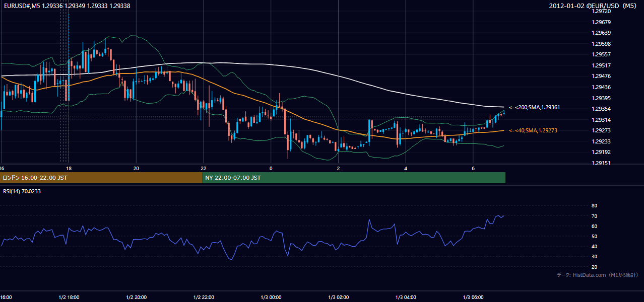Click hour marker 4 below the price chart
This screenshot has width=644, height=302.
point(406,168)
